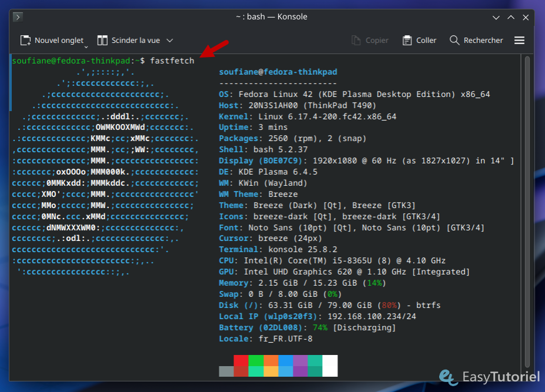Click the fastfetch command text in terminal
This screenshot has height=392, width=545.
pos(175,60)
